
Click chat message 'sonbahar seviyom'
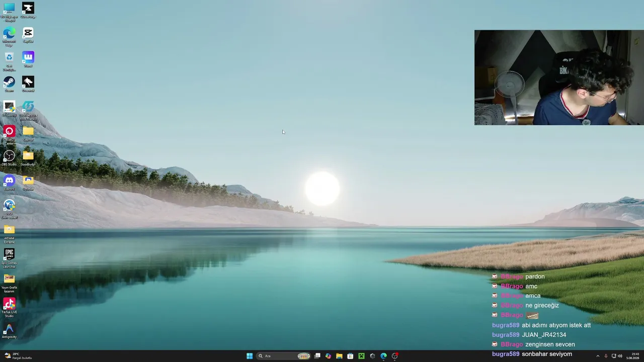pos(547,354)
